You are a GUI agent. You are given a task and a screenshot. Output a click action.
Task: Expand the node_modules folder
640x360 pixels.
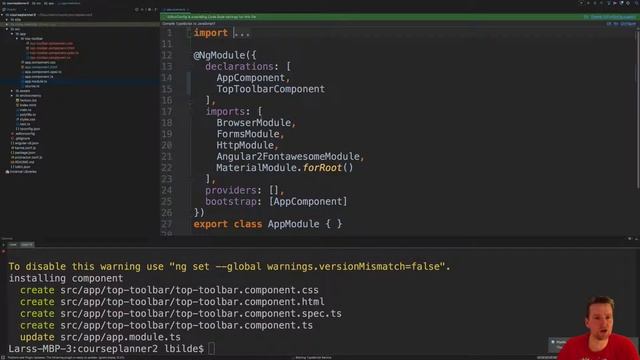pyautogui.click(x=7, y=24)
